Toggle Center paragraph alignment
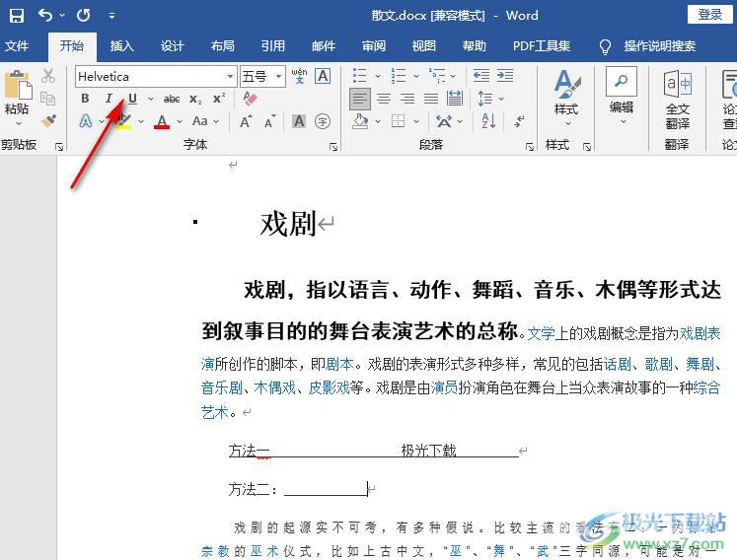 (384, 99)
